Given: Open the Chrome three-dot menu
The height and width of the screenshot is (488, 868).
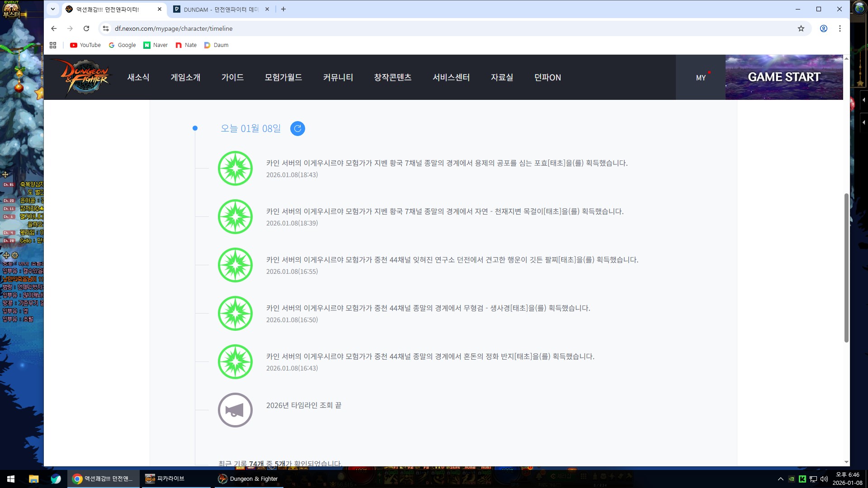Looking at the screenshot, I should [x=840, y=28].
